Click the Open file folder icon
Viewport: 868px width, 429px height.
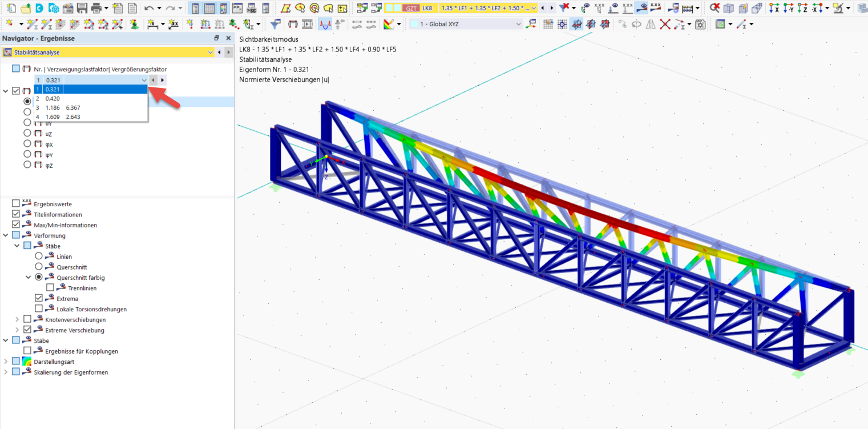click(x=26, y=8)
